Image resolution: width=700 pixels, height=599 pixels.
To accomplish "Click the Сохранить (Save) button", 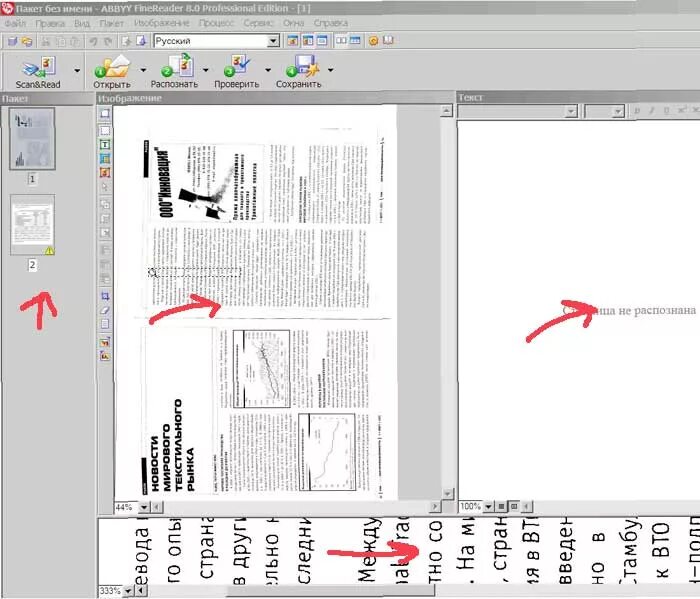I will [x=298, y=71].
